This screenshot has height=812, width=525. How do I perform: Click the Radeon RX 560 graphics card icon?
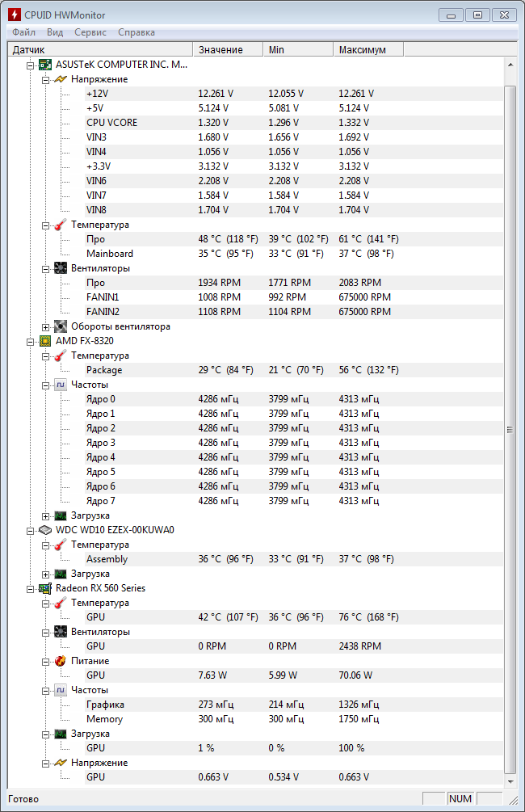(x=45, y=588)
